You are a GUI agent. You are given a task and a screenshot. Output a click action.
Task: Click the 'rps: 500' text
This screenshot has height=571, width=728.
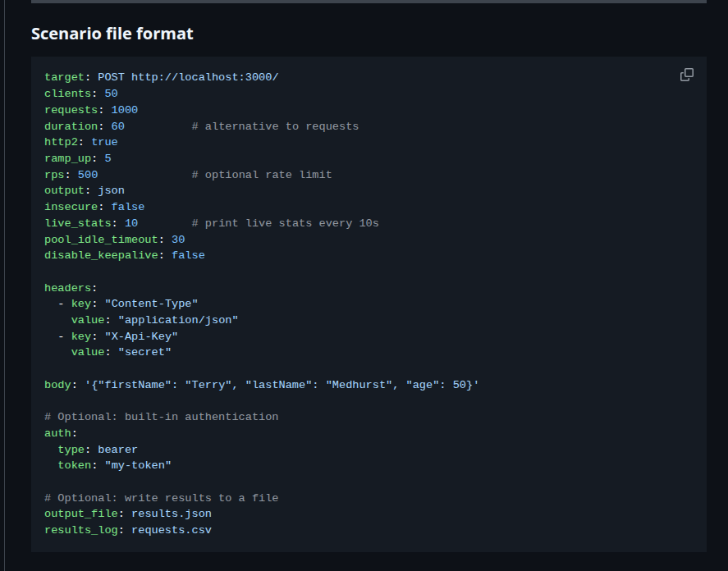tap(71, 175)
